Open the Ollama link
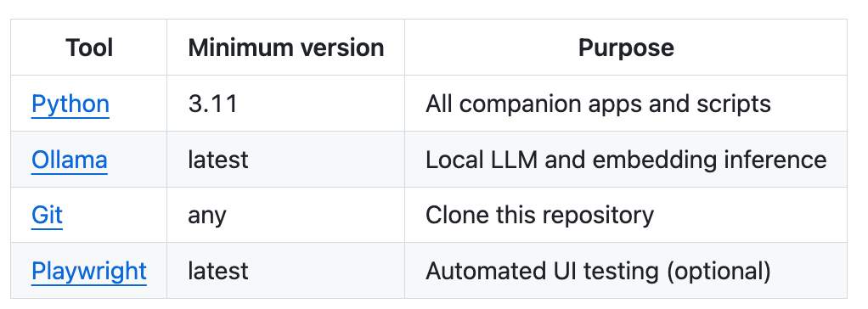This screenshot has width=868, height=309. coord(69,160)
